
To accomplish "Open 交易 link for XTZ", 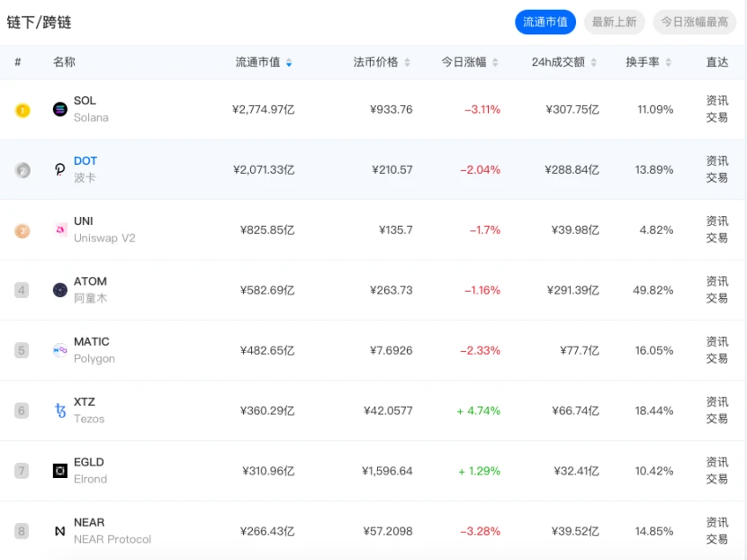I will click(x=717, y=419).
